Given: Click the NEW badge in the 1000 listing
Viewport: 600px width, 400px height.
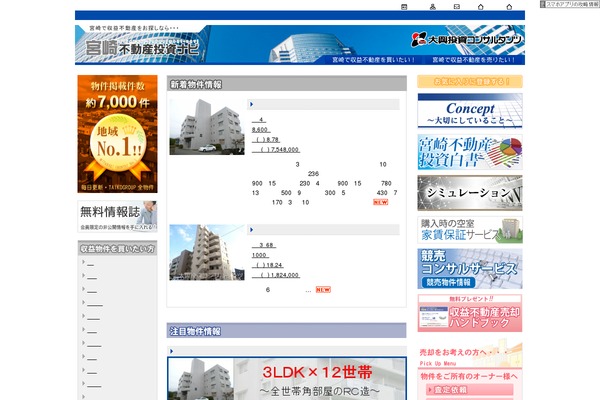Looking at the screenshot, I should click(323, 290).
